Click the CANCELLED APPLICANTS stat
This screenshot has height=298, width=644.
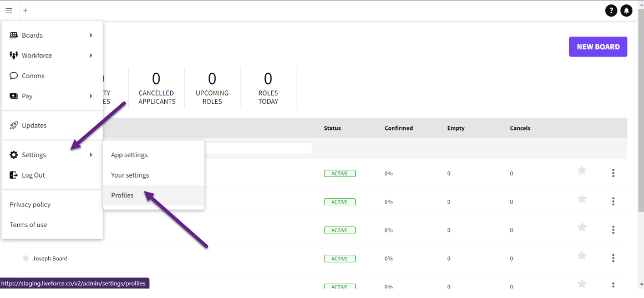[156, 88]
